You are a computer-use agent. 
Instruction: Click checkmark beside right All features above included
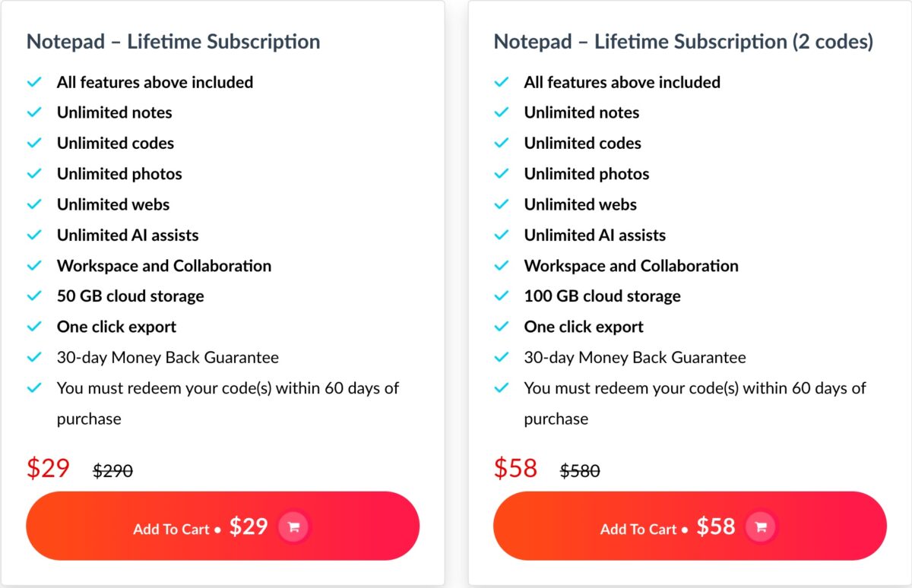click(x=502, y=82)
